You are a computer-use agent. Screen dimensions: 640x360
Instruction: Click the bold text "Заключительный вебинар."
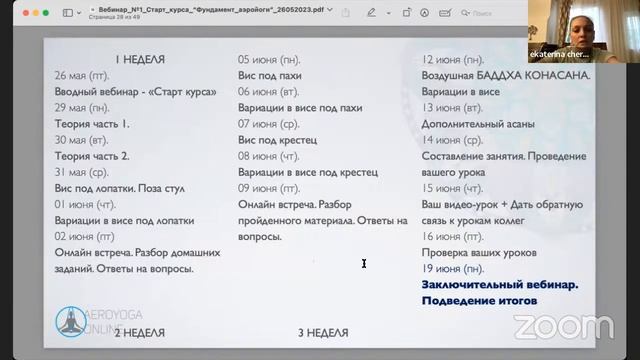(500, 285)
